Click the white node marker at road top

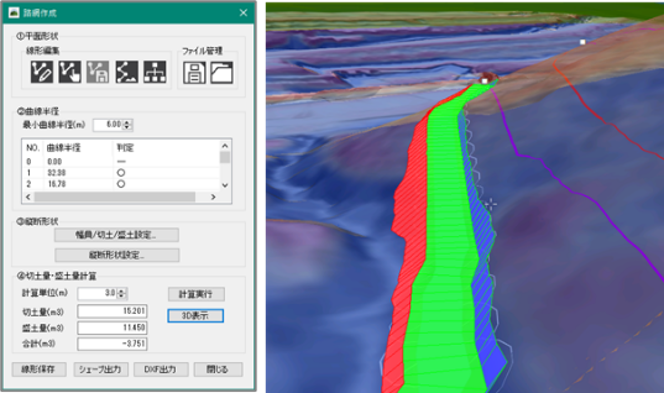(x=484, y=81)
